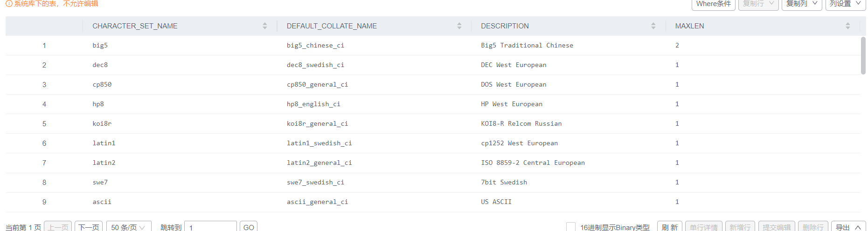Sort by CHARACTER_SET_NAME column sort arrows
The height and width of the screenshot is (231, 868).
click(264, 26)
